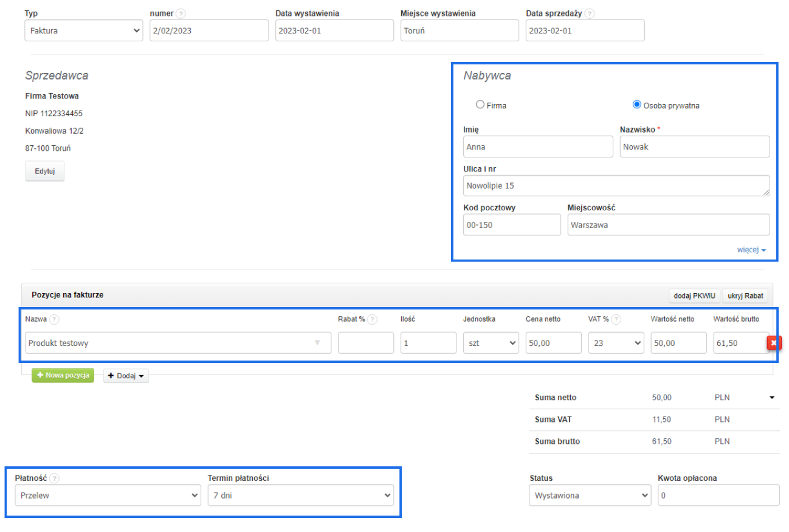
Task: Open the Dodaj dropdown menu button
Action: tap(126, 376)
